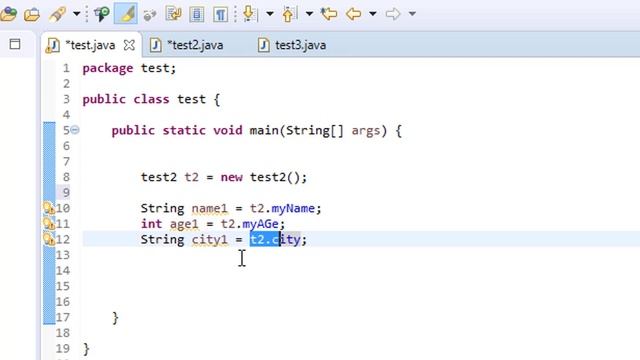The height and width of the screenshot is (360, 640).
Task: Click the selected 't2.city' expression
Action: [275, 240]
